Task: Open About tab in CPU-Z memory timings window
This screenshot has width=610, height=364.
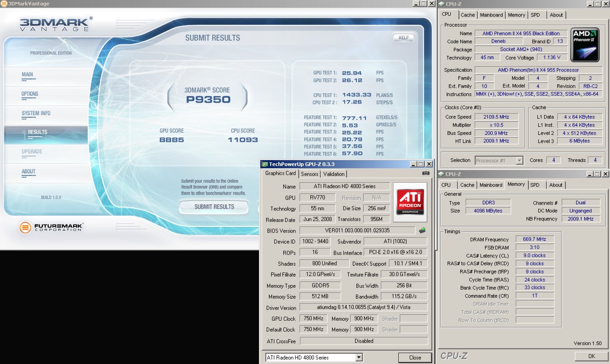Action: point(556,185)
